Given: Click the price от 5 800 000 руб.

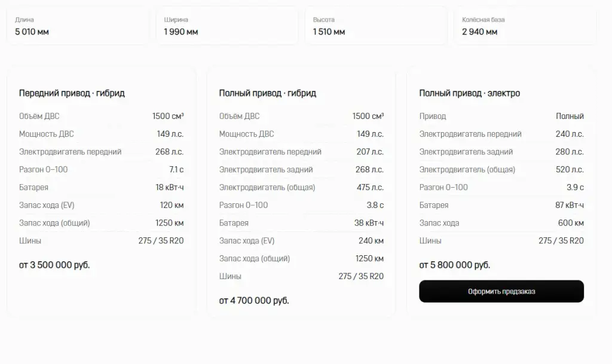Looking at the screenshot, I should point(455,265).
